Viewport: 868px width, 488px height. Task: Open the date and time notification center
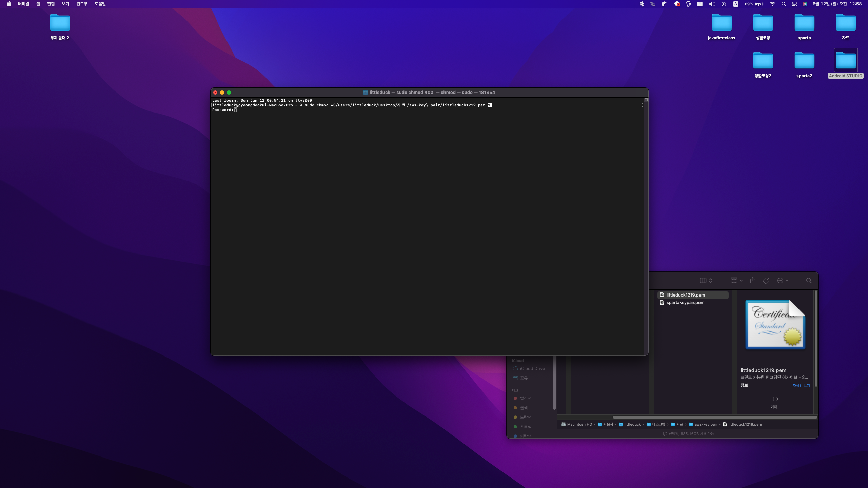point(837,4)
